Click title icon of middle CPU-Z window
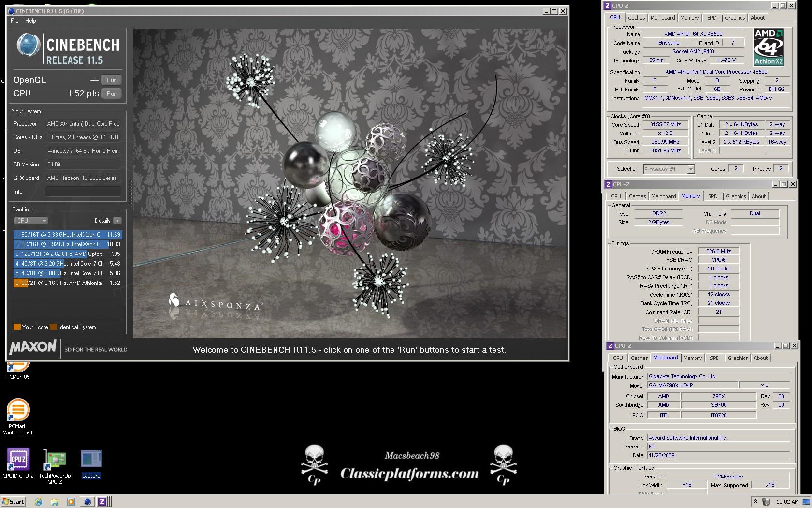Screen dimensions: 812x508 pos(608,184)
